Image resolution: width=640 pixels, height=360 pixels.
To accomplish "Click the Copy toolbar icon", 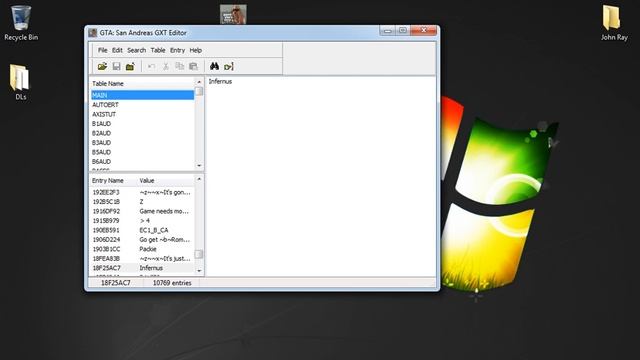I will click(180, 66).
